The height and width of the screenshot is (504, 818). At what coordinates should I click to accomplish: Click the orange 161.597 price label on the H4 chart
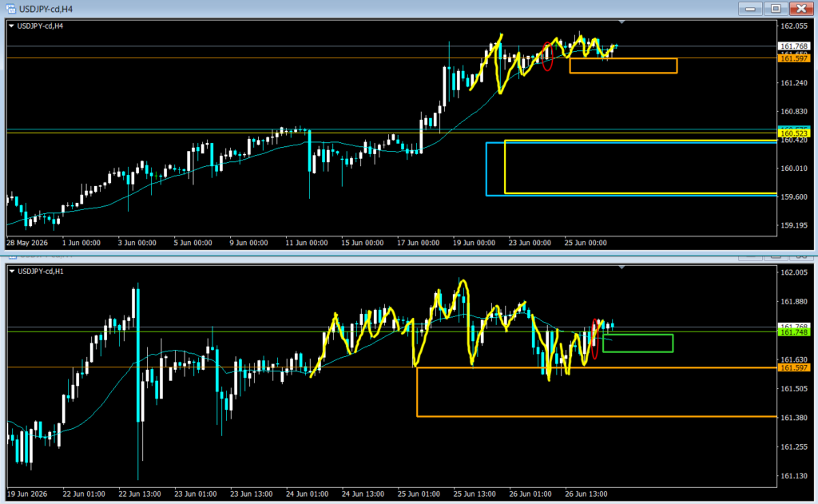[794, 58]
